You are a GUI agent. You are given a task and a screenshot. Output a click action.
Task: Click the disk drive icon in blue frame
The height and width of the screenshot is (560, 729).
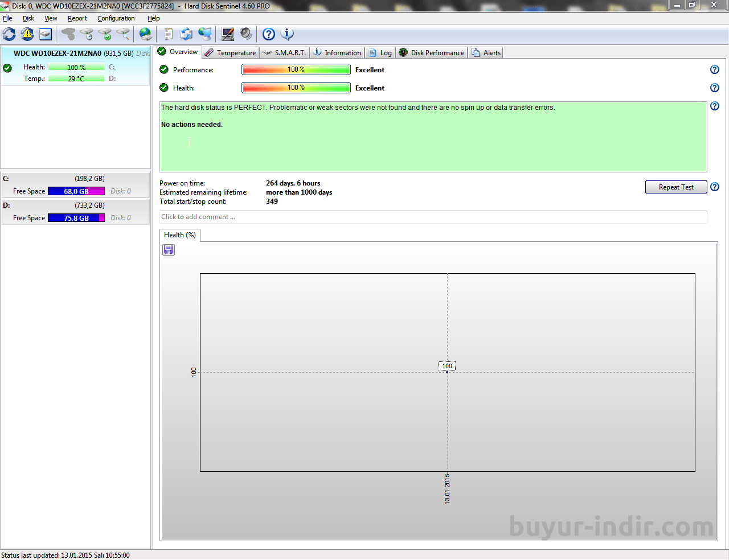coord(46,34)
